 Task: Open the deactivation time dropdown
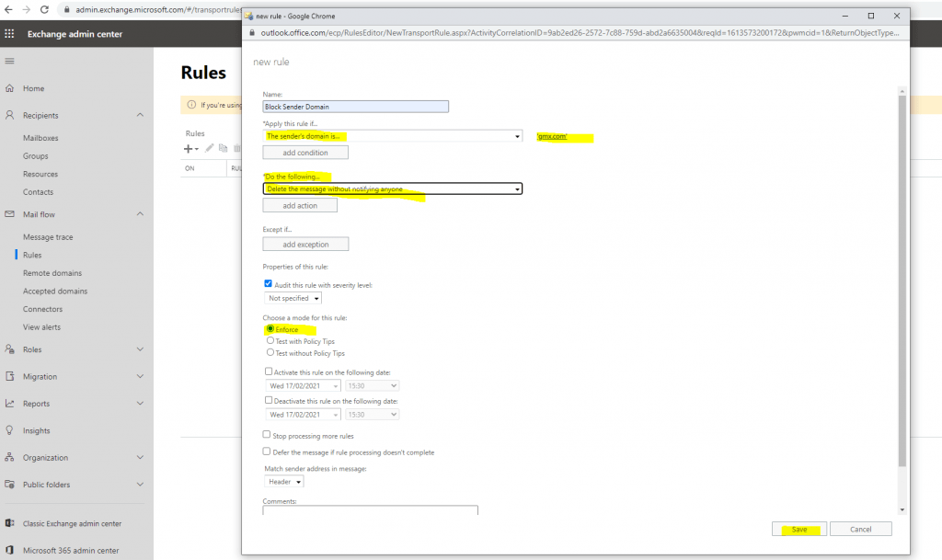(x=373, y=415)
